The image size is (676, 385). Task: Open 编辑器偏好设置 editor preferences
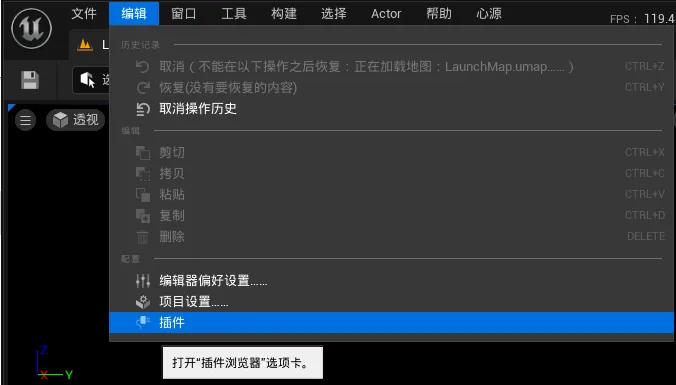(391, 281)
